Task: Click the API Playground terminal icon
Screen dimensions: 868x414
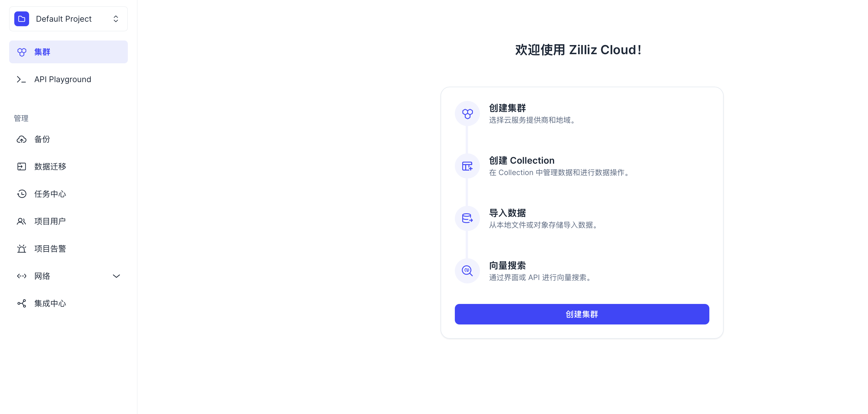Action: click(22, 80)
